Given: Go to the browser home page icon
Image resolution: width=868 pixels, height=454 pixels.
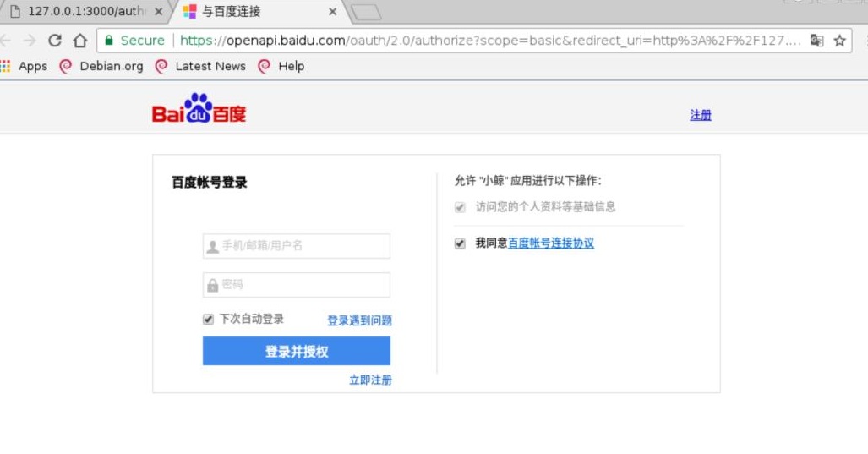Looking at the screenshot, I should coord(80,41).
